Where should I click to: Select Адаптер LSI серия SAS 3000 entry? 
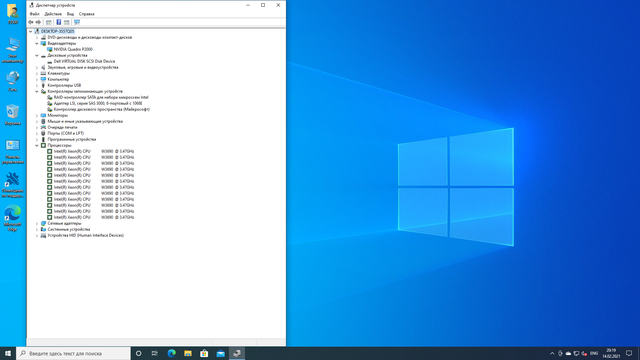point(98,103)
